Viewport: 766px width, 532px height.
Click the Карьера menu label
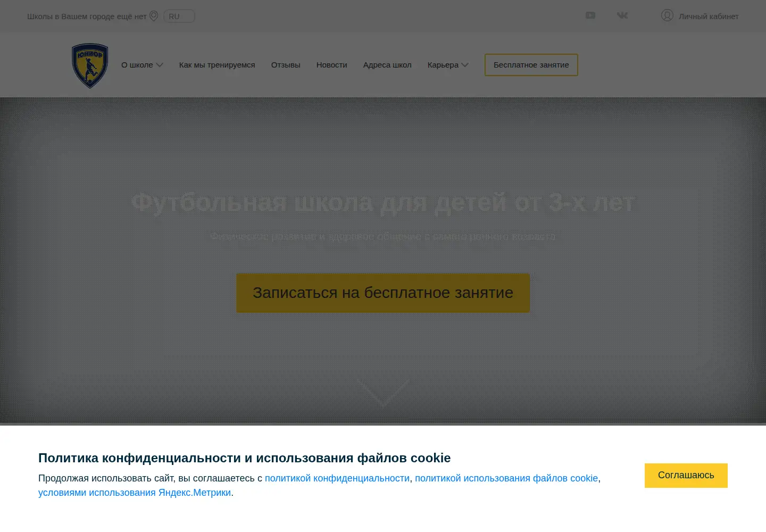point(443,65)
